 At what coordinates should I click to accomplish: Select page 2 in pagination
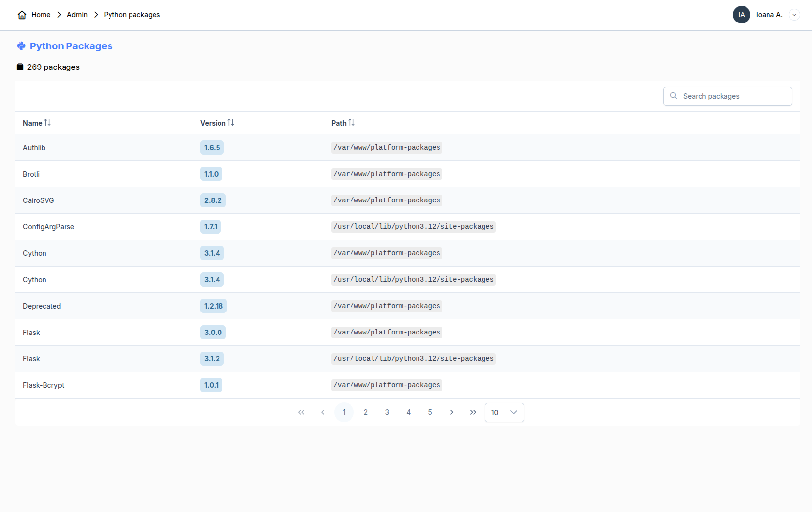(366, 412)
